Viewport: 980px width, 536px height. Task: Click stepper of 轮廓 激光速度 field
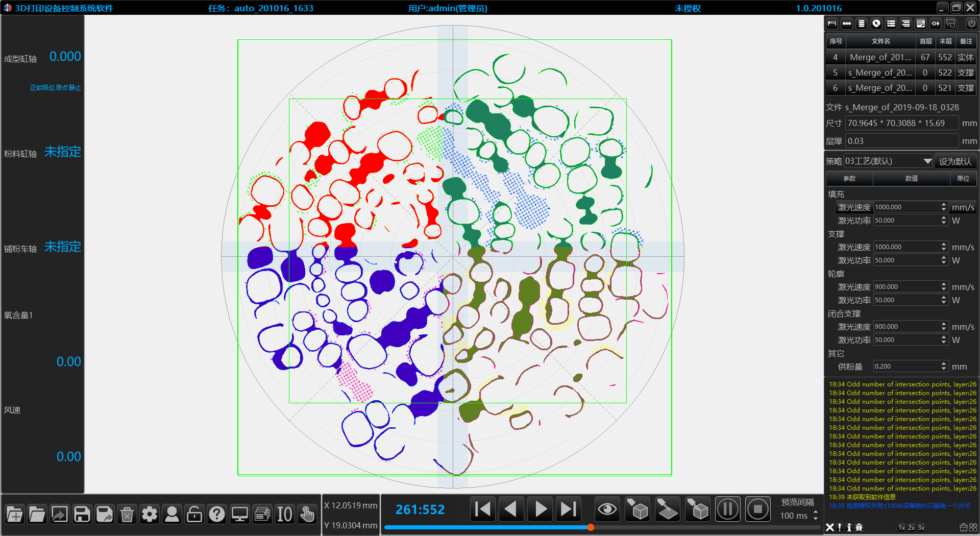[944, 286]
